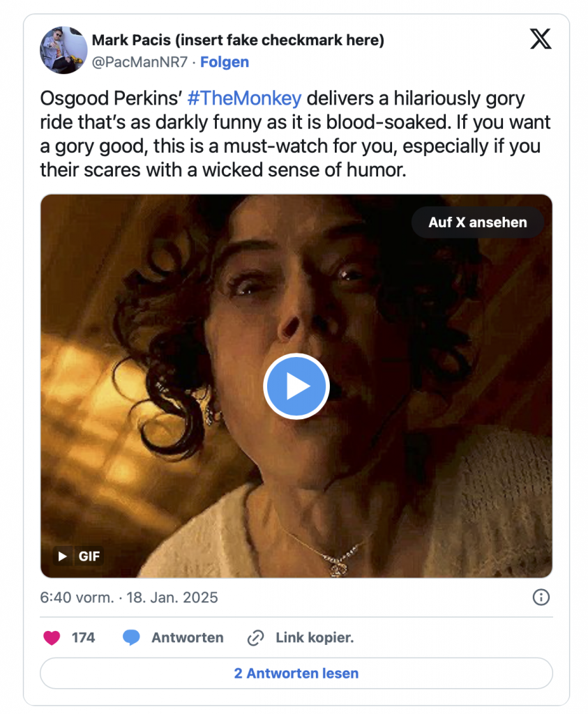Click the "Antworten" reply label
The width and height of the screenshot is (588, 714).
tap(187, 637)
